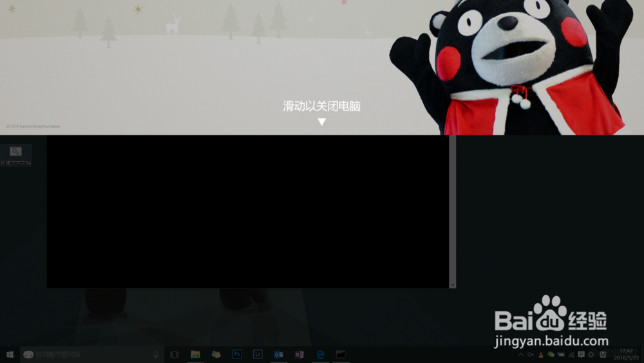Launch Photoshop from the taskbar
Viewport: 644px width, 363px height.
coord(237,355)
